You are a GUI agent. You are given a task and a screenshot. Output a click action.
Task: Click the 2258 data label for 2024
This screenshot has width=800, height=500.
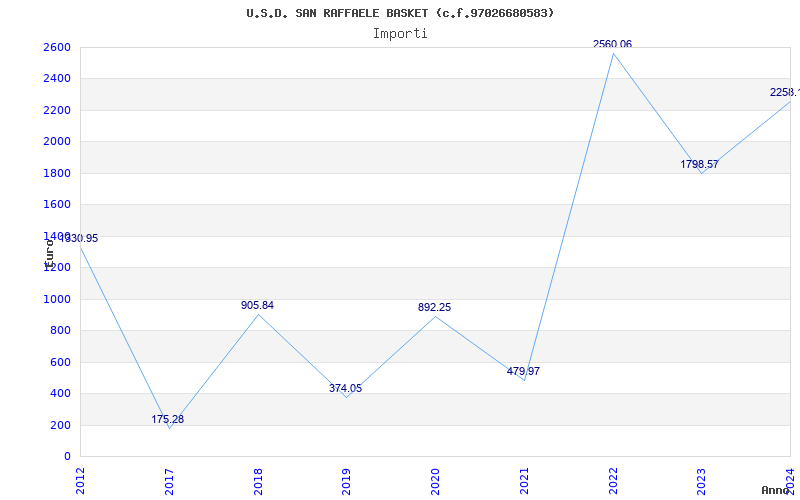[785, 92]
